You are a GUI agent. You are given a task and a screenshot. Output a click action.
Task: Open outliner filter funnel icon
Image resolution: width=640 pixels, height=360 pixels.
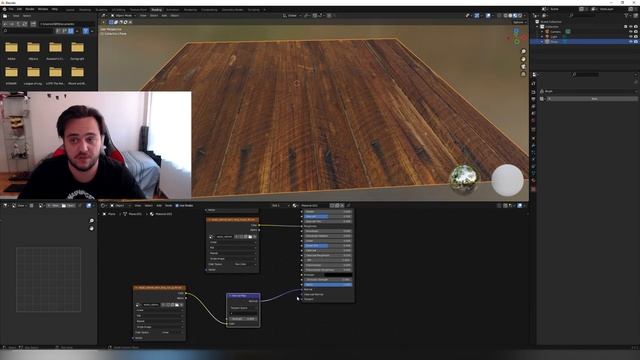point(626,16)
